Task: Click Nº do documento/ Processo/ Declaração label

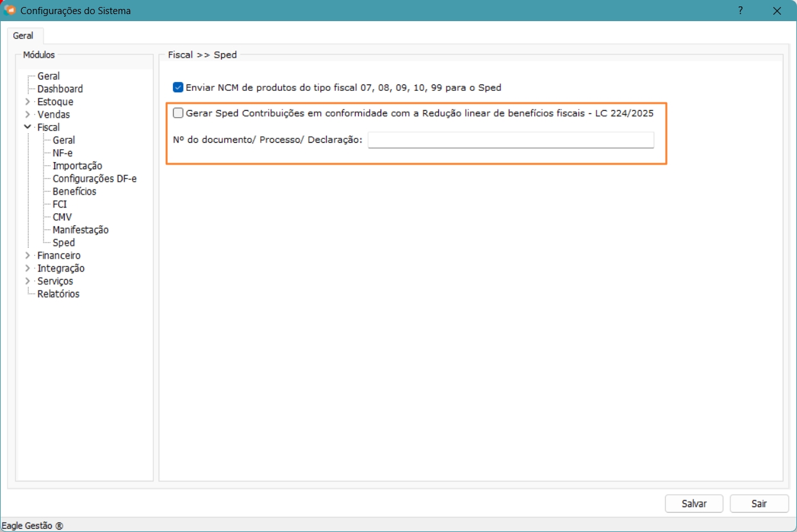Action: (268, 140)
